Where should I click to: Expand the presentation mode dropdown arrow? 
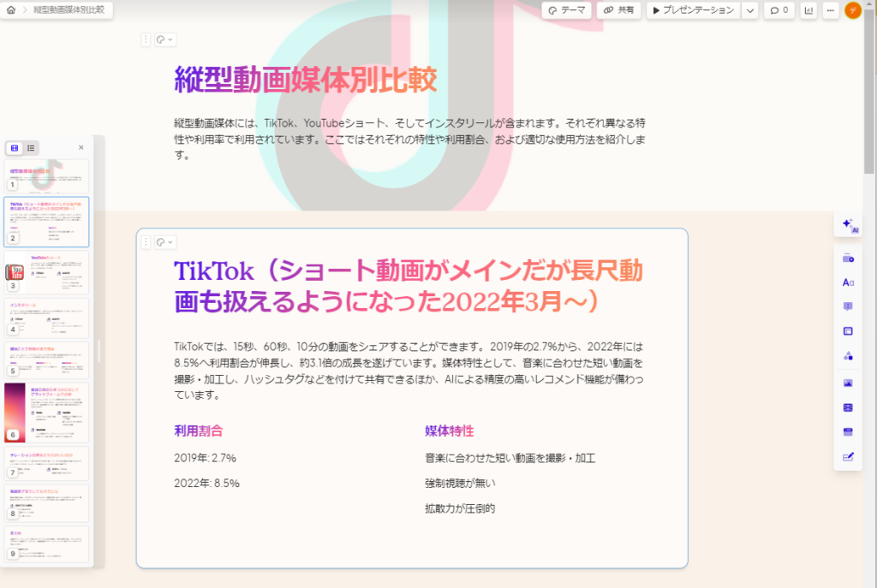click(750, 10)
